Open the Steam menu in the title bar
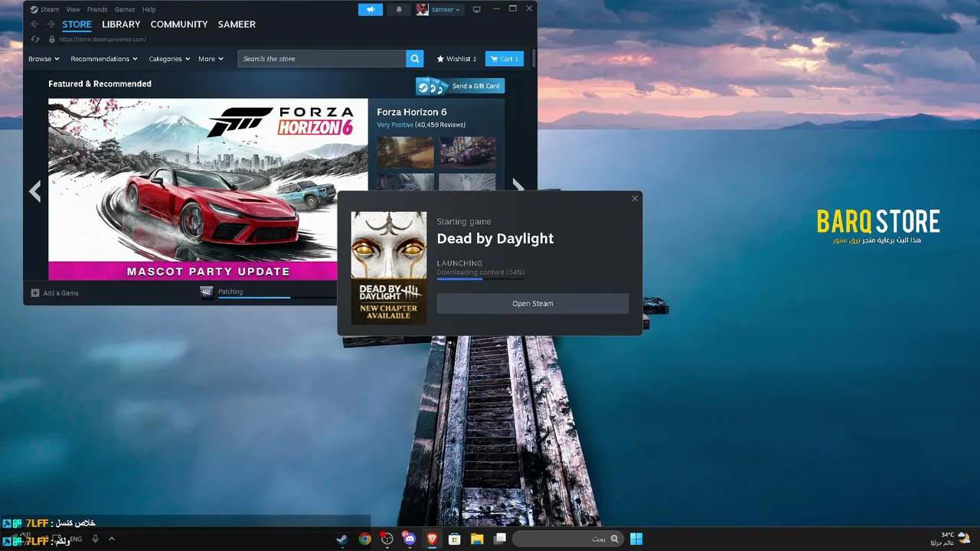The height and width of the screenshot is (551, 980). (50, 10)
